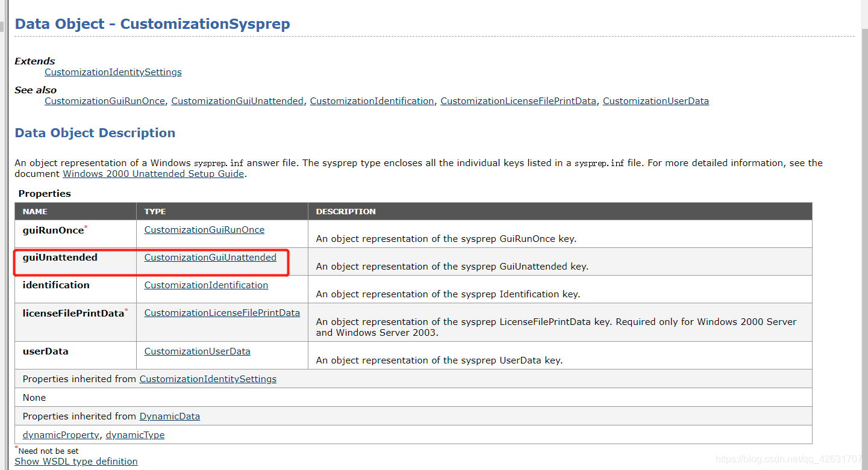Viewport: 868px width, 470px height.
Task: Click CustomizationIdentification type in identification row
Action: click(x=206, y=285)
